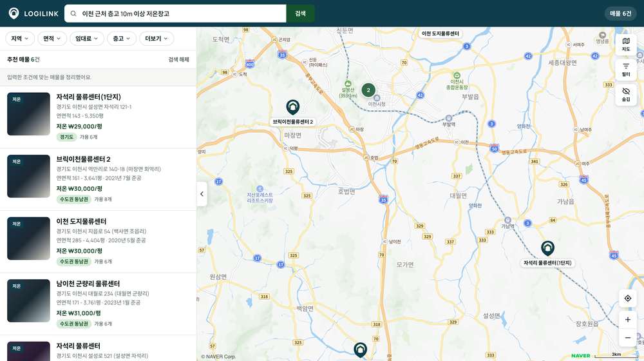Click the 이천시청 map icon
644x361 pixels.
(x=377, y=98)
